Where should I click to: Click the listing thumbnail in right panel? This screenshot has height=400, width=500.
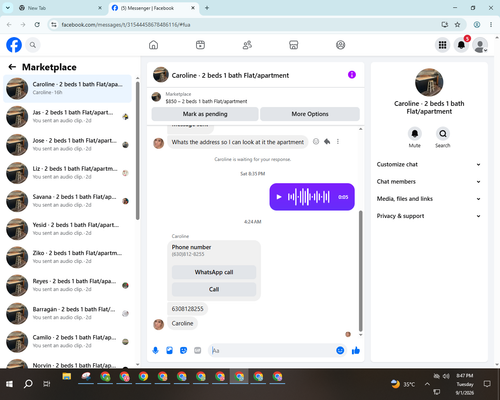pos(429,82)
